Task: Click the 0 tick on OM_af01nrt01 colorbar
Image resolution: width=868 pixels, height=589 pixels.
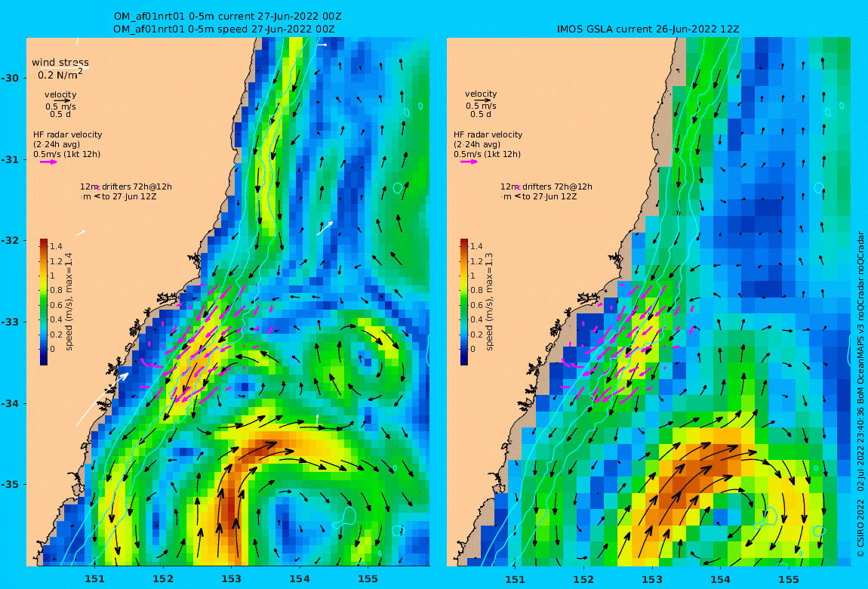Action: pyautogui.click(x=53, y=349)
